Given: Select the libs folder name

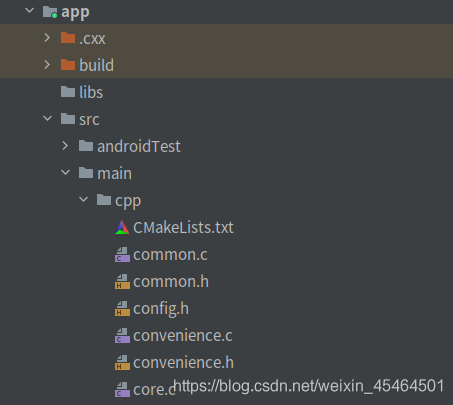Looking at the screenshot, I should [91, 92].
